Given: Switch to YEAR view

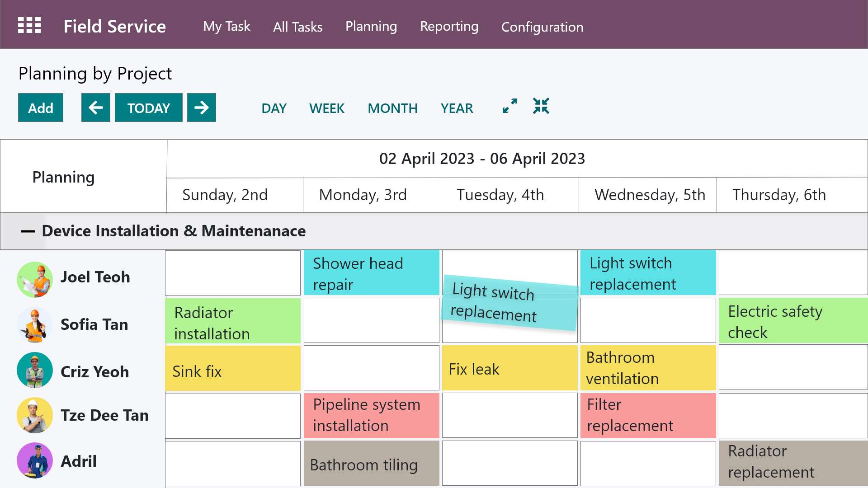Looking at the screenshot, I should coord(457,108).
